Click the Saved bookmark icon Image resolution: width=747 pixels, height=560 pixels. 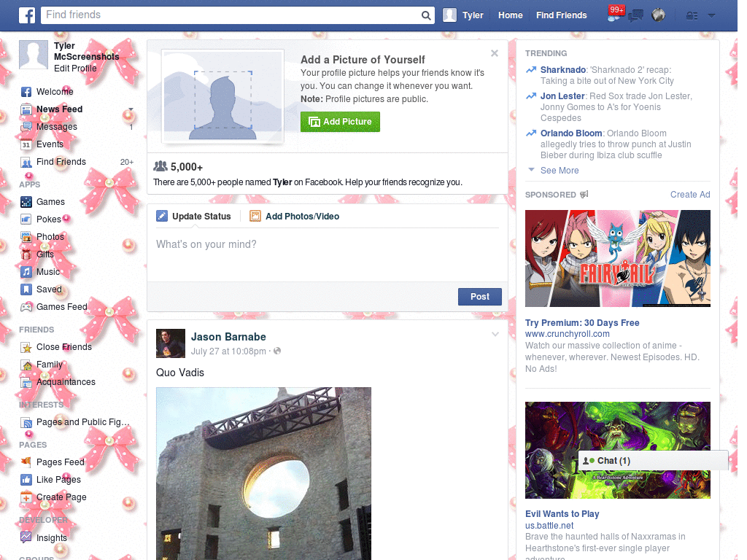click(26, 289)
